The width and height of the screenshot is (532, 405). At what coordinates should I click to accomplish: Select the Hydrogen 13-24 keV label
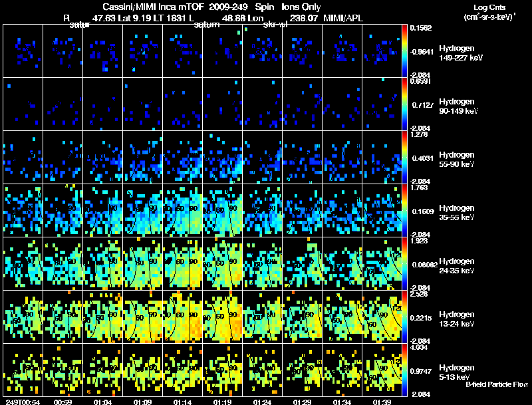457,319
